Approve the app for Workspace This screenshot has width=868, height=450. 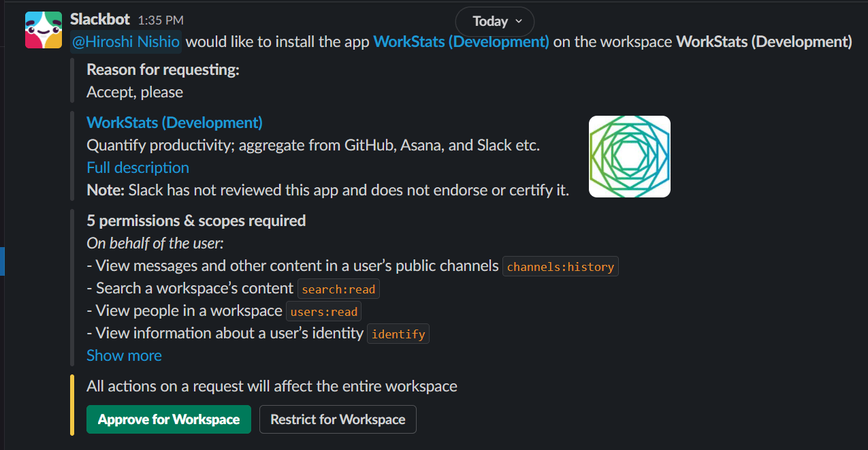click(169, 419)
